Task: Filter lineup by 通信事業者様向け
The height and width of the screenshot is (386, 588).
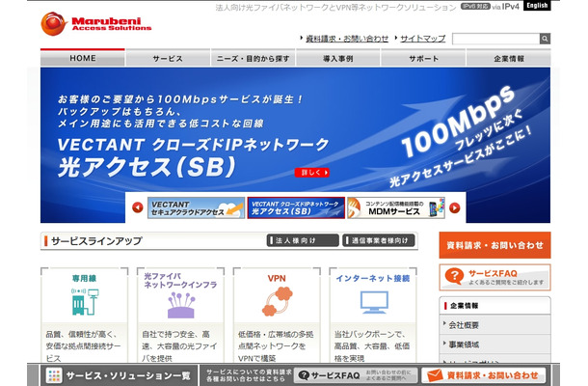Action: [x=379, y=240]
